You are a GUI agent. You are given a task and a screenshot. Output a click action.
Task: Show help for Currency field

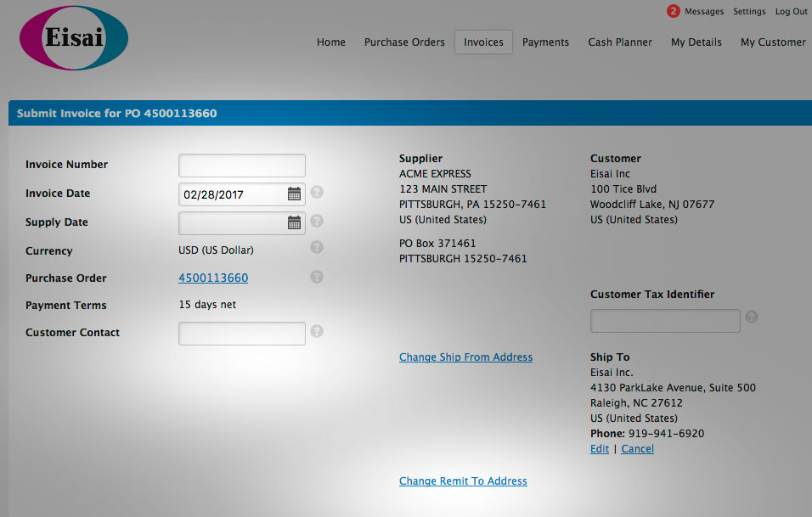tap(317, 247)
